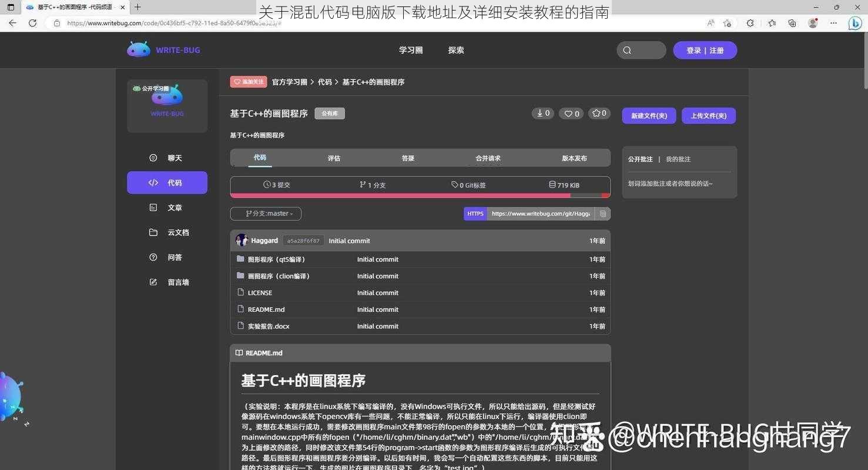View the 0 Git标签 tags
Image resolution: width=868 pixels, height=470 pixels.
(x=468, y=185)
